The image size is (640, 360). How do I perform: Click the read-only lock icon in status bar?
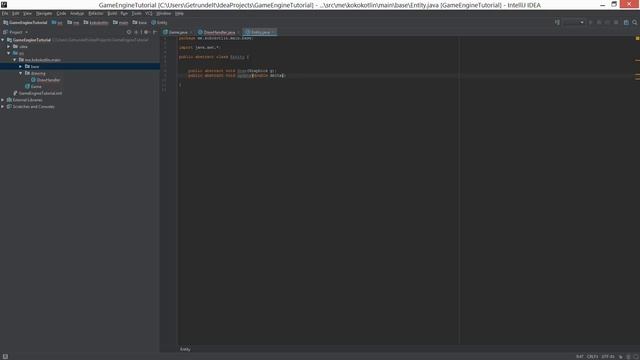620,356
